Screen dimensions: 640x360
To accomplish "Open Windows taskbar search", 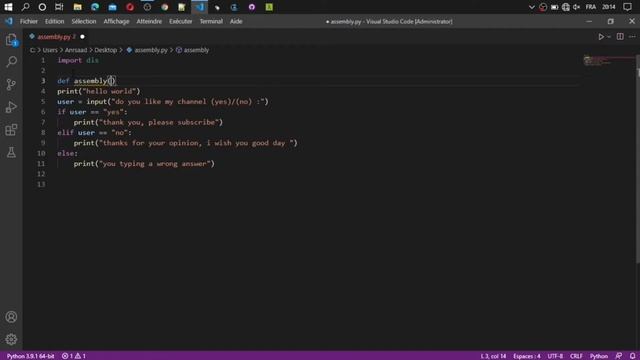I will 25,7.
